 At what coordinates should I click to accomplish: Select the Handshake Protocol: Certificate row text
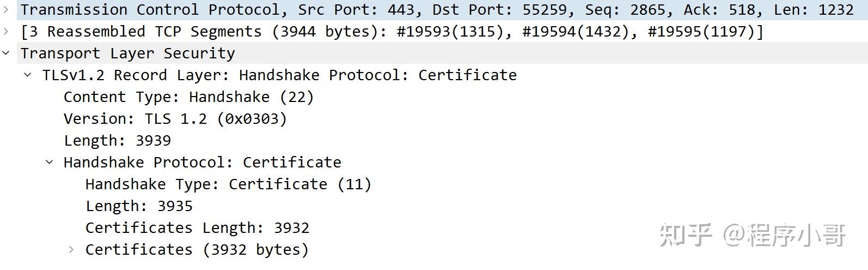pyautogui.click(x=202, y=162)
